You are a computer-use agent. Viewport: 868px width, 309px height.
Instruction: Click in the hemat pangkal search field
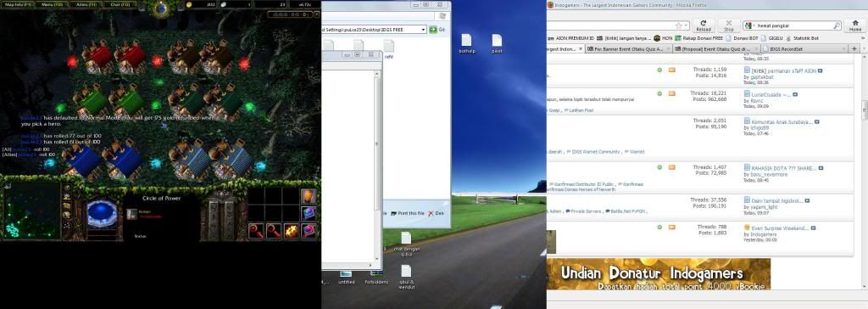(x=793, y=25)
